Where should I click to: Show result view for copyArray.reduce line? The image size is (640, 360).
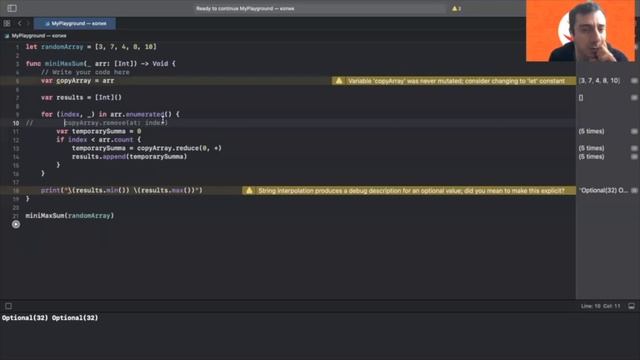click(x=634, y=148)
